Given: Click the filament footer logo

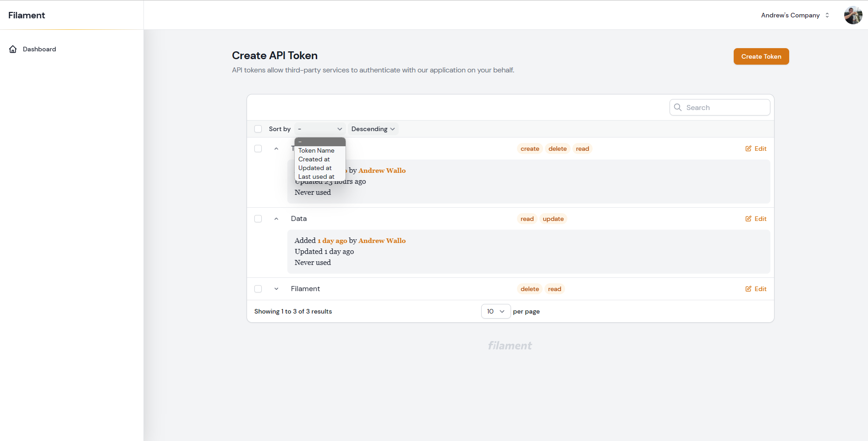Looking at the screenshot, I should 510,346.
